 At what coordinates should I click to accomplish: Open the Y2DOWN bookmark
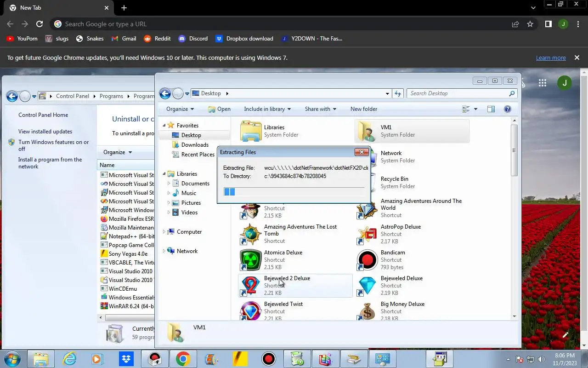(x=311, y=39)
